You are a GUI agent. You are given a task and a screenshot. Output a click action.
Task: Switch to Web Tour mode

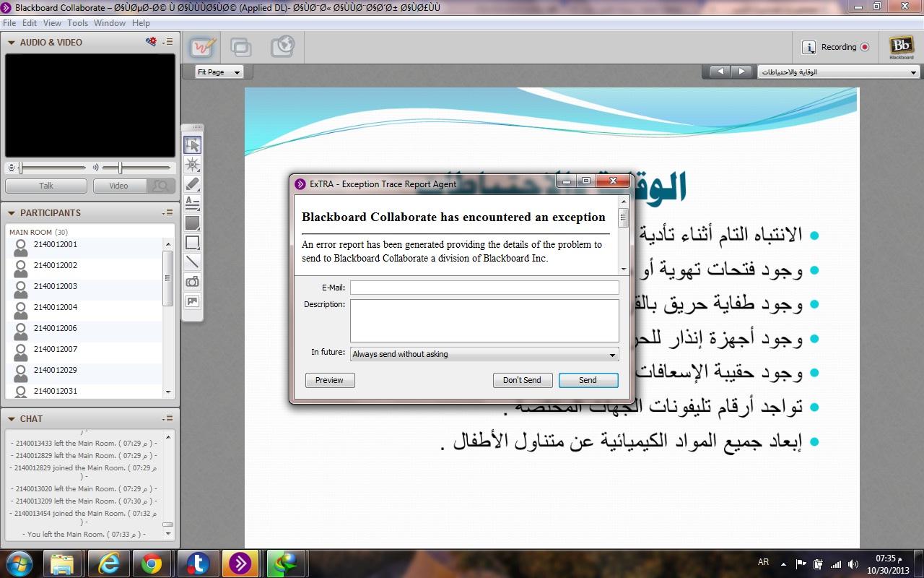pos(282,48)
